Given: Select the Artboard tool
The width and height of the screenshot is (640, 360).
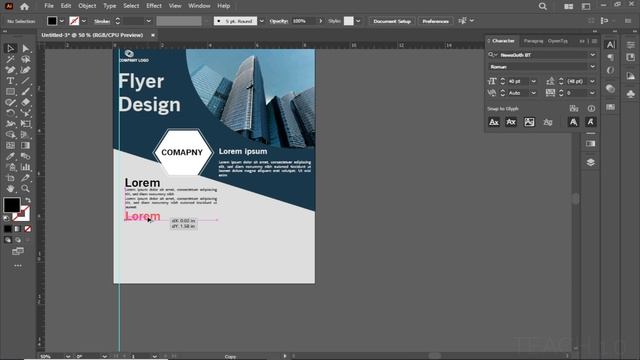Looking at the screenshot, I should tap(10, 178).
